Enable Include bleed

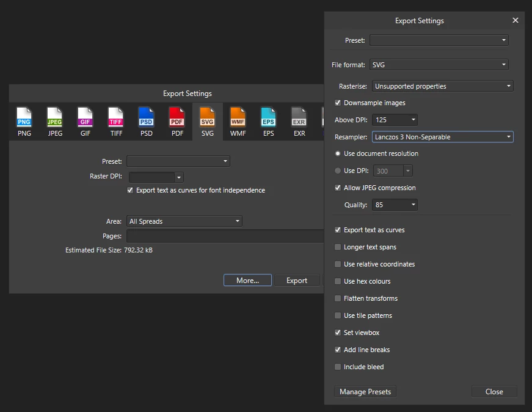pos(338,367)
